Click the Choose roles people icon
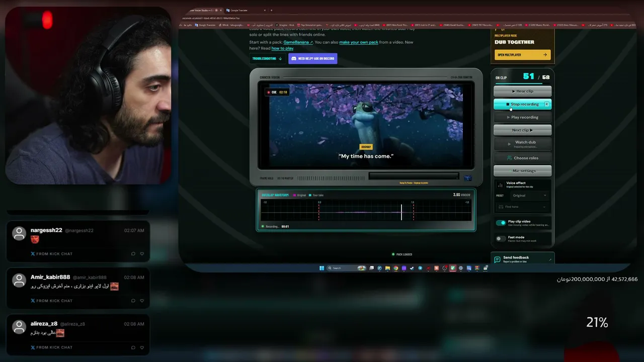Viewport: 644px width, 362px height. pos(510,158)
